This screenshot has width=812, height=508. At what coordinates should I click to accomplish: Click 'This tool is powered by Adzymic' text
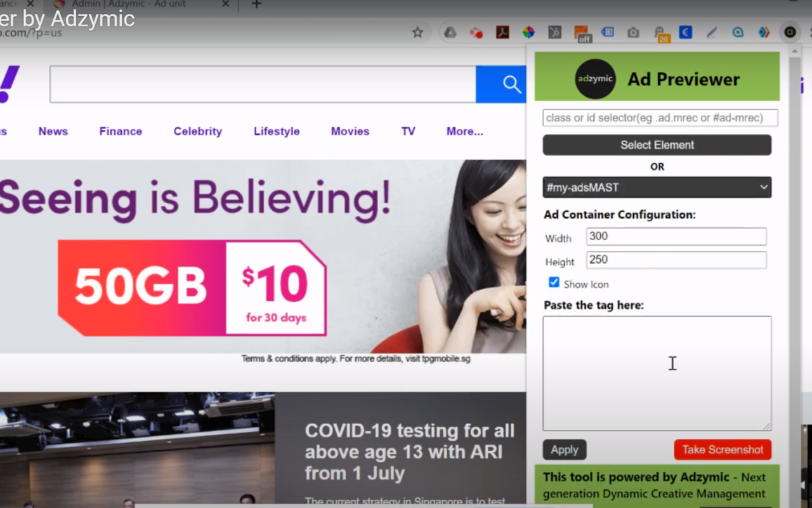[x=636, y=477]
